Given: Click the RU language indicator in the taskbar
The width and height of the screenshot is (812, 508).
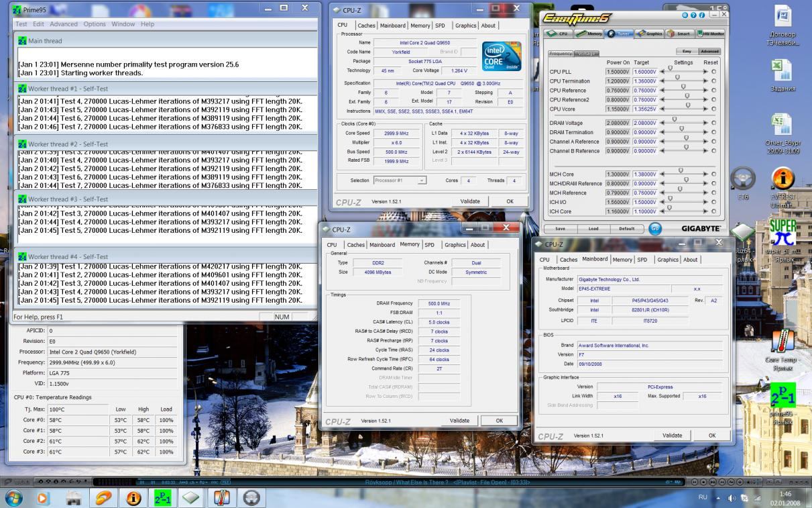Looking at the screenshot, I should [703, 498].
